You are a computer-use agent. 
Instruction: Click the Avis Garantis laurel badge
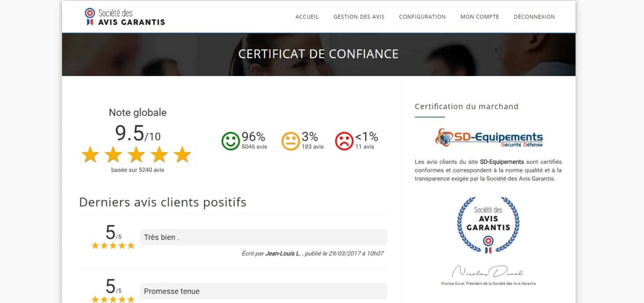488,225
